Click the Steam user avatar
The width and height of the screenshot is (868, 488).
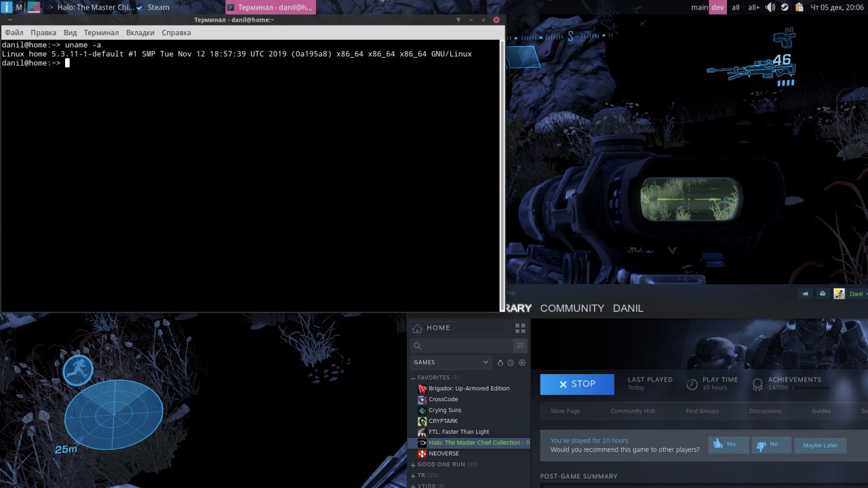(x=839, y=294)
